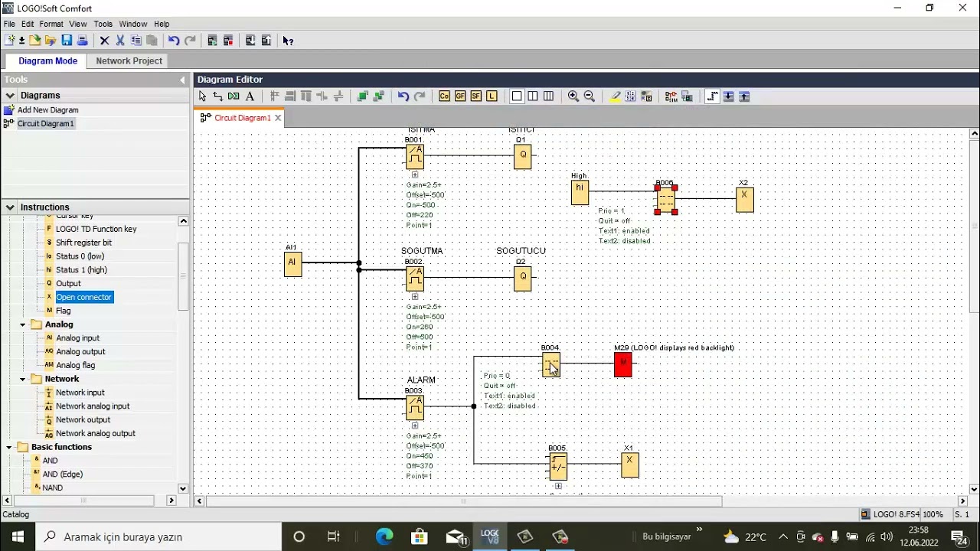Undo last action in main toolbar

tap(174, 41)
